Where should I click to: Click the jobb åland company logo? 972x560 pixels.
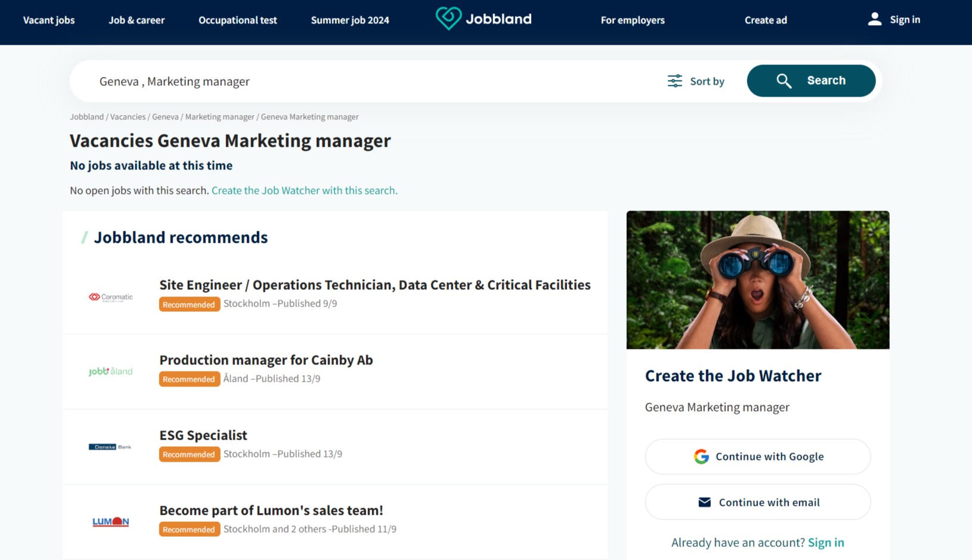click(x=111, y=372)
